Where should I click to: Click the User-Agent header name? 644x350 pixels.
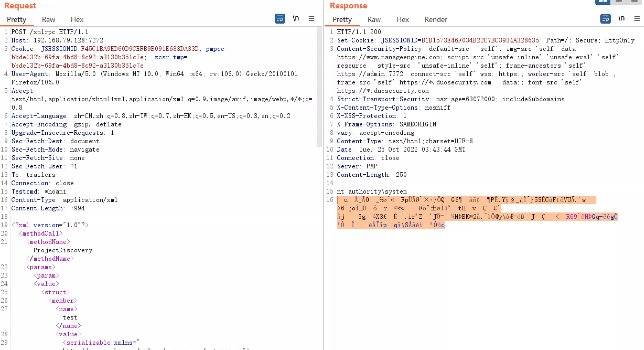(30, 74)
